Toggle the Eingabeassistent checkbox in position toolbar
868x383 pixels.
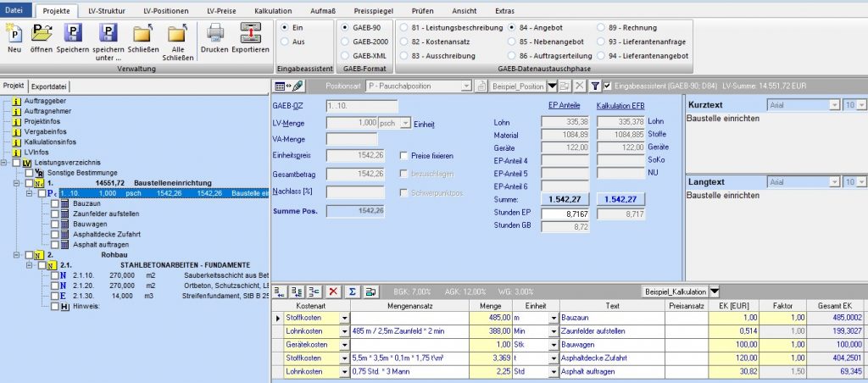tap(608, 86)
